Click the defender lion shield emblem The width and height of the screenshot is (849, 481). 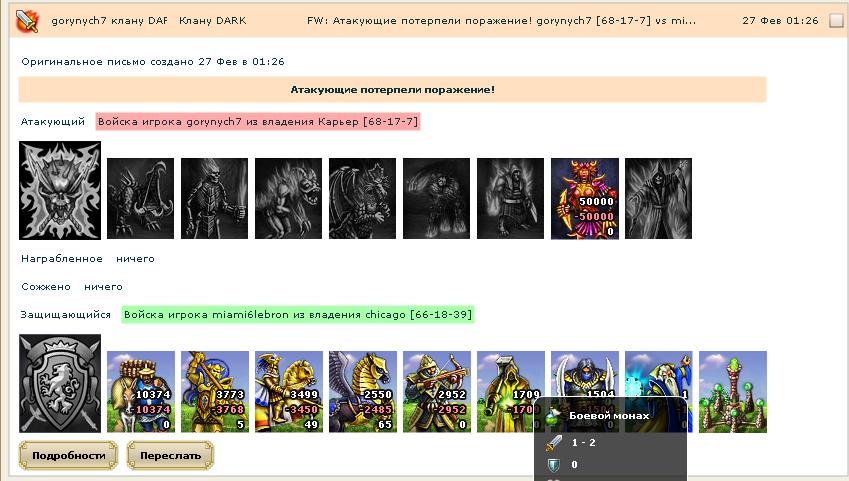(x=60, y=384)
